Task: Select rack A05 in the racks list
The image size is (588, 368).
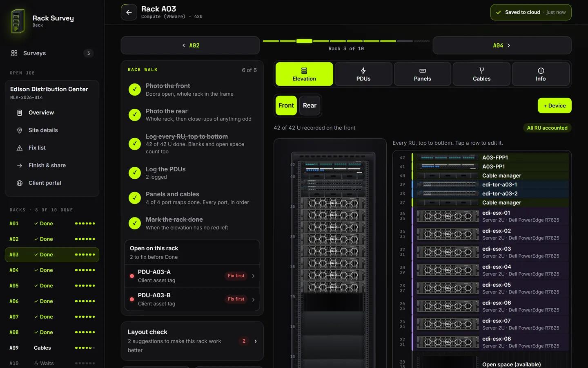Action: 52,286
